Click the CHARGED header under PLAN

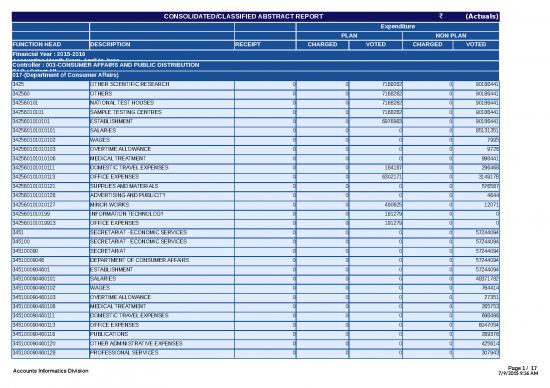pyautogui.click(x=322, y=45)
